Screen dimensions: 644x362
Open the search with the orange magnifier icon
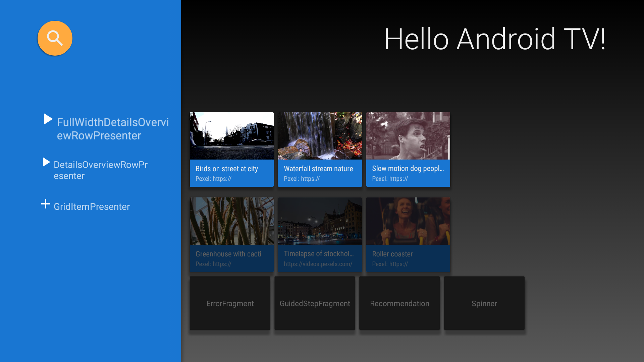pos(55,38)
